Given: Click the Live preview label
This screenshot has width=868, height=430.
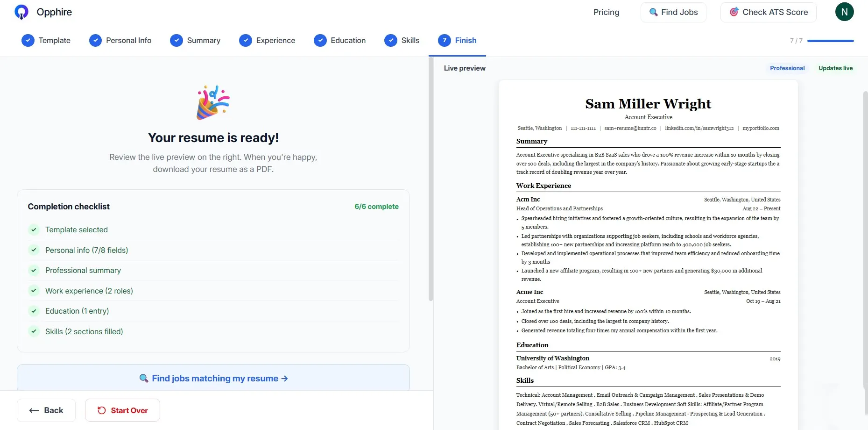Looking at the screenshot, I should [465, 68].
